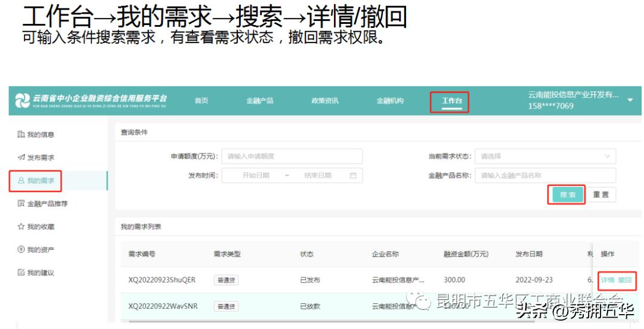This screenshot has width=644, height=329.
Task: Click the phone number 158****7069
Action: (x=550, y=106)
